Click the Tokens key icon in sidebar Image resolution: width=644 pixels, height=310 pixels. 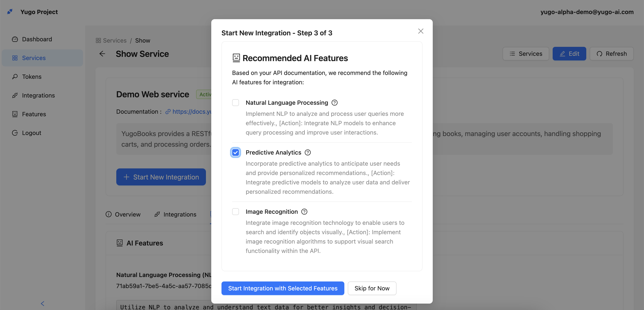(x=15, y=77)
